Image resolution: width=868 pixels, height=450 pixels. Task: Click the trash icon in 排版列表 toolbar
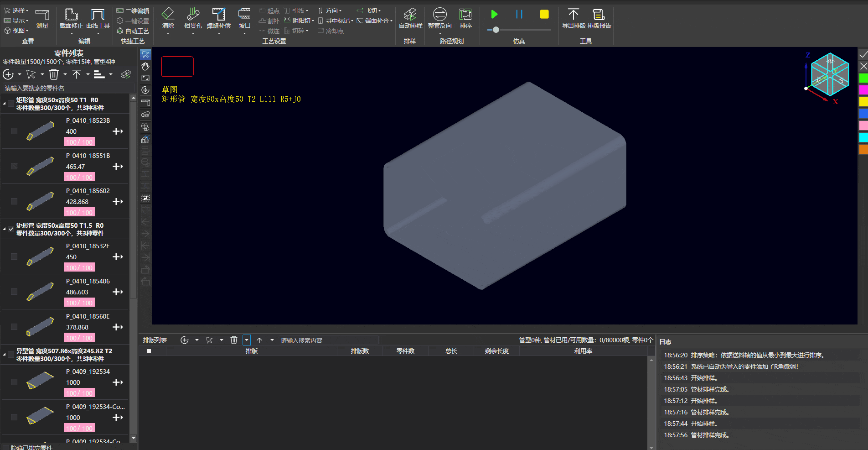point(234,340)
